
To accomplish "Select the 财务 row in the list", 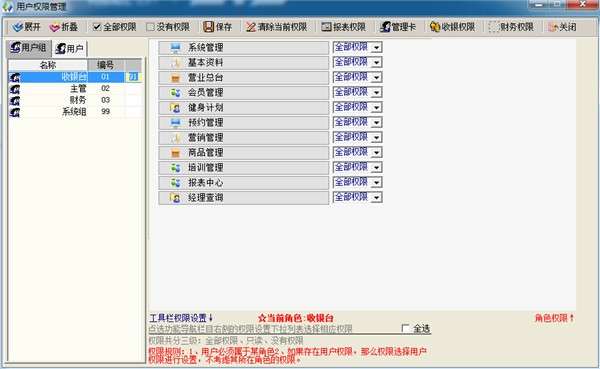I will click(75, 100).
